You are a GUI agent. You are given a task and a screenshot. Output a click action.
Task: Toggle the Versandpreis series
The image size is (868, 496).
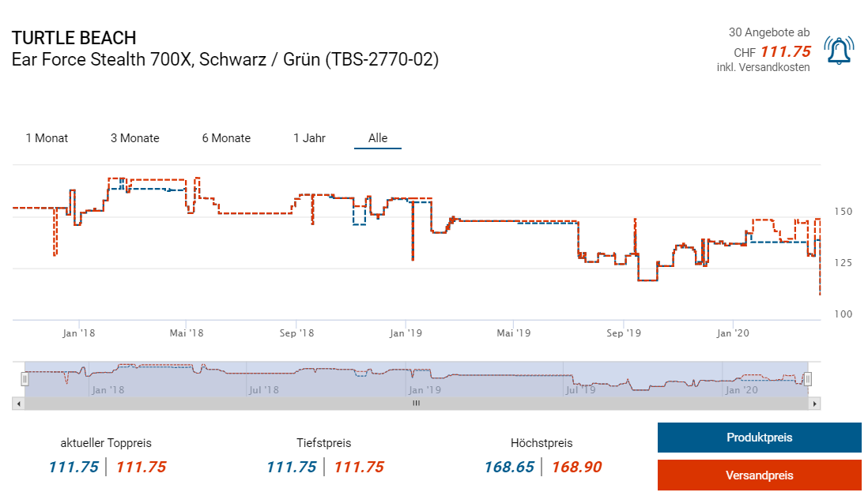pyautogui.click(x=759, y=475)
